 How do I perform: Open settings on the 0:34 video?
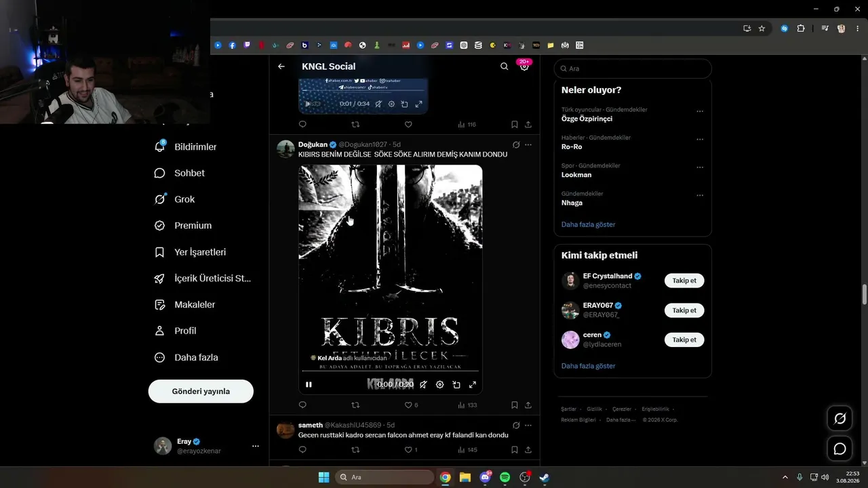click(x=391, y=104)
